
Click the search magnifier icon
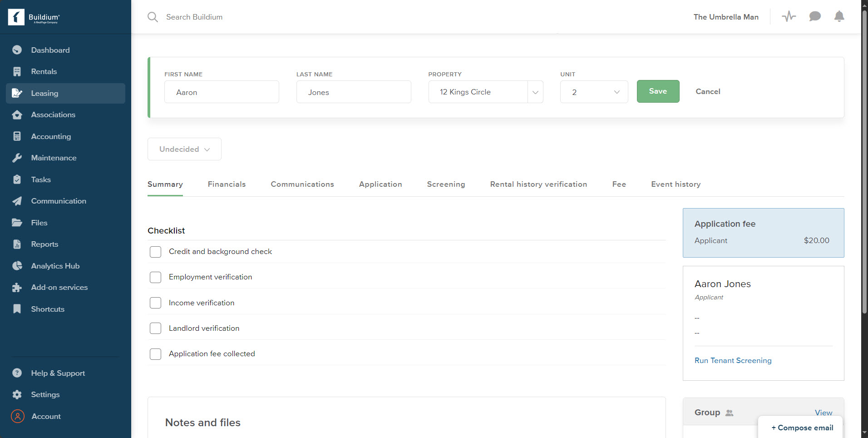(x=153, y=17)
